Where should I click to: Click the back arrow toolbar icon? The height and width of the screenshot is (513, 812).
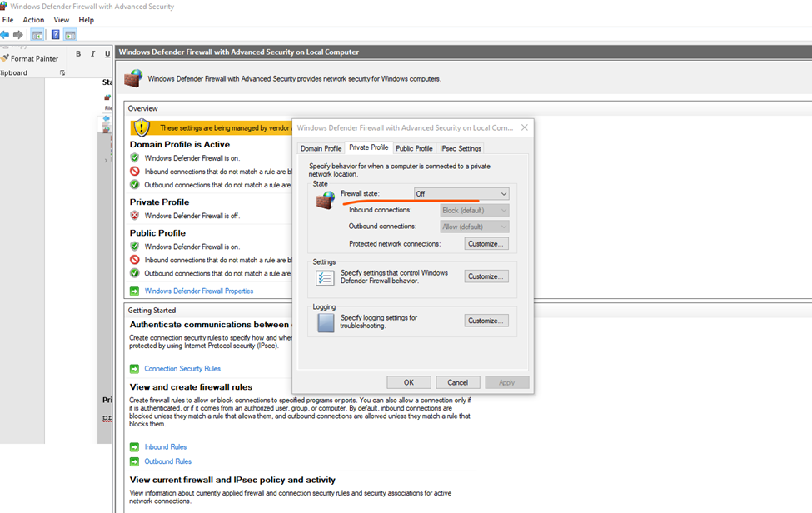pyautogui.click(x=5, y=35)
